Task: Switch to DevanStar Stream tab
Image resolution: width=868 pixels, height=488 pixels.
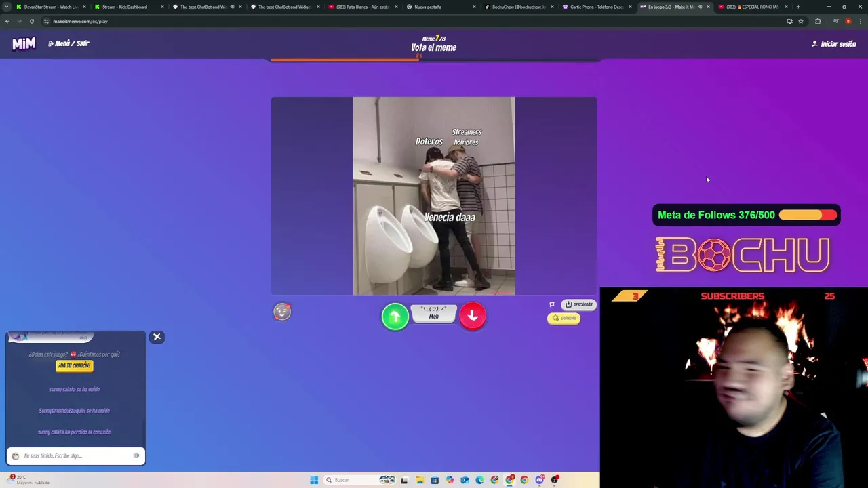Action: [50, 7]
